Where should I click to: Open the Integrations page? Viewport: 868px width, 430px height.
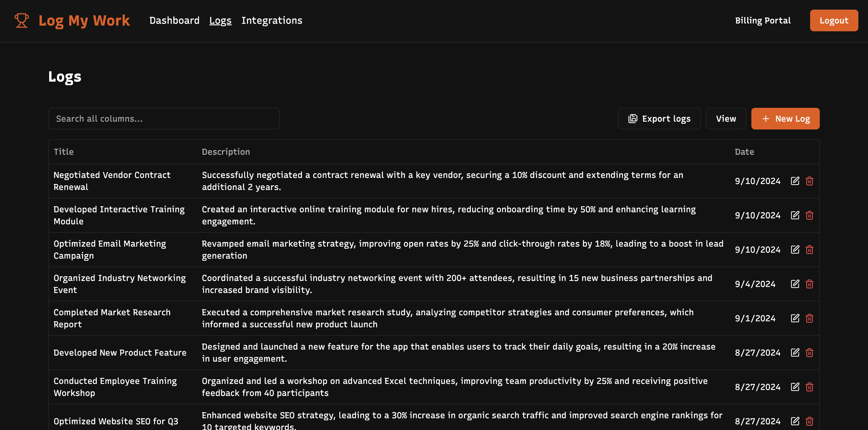tap(272, 20)
